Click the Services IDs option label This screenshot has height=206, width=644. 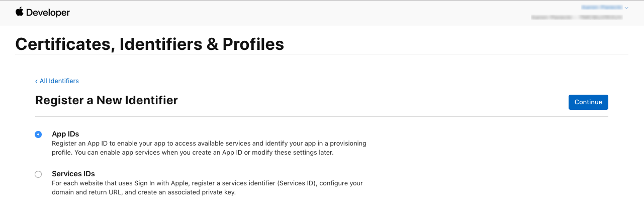click(73, 174)
